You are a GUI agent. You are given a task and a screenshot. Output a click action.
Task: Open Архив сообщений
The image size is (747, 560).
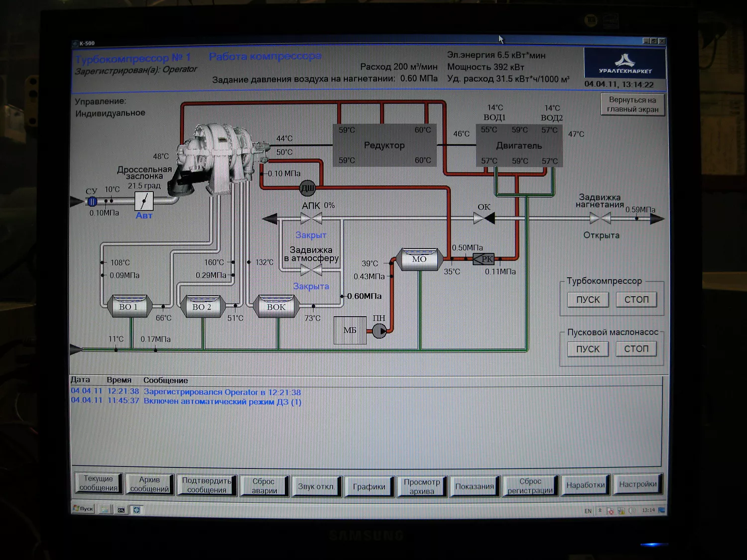click(x=149, y=484)
